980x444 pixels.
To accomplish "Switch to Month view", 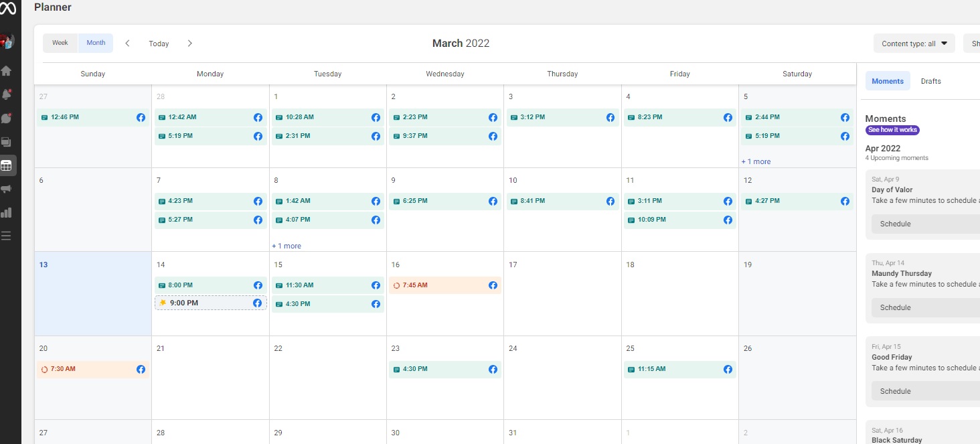I will tap(96, 43).
